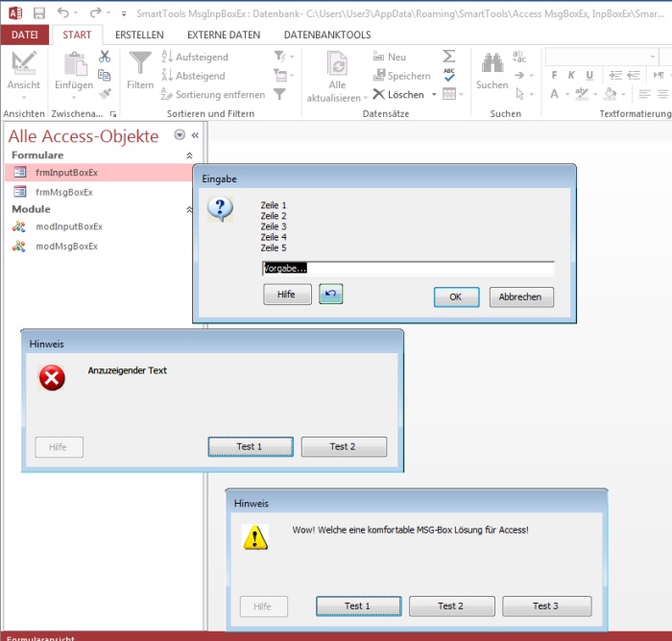Viewport: 672px width, 641px height.
Task: Open the advanced filter options dropdown
Action: (x=284, y=76)
